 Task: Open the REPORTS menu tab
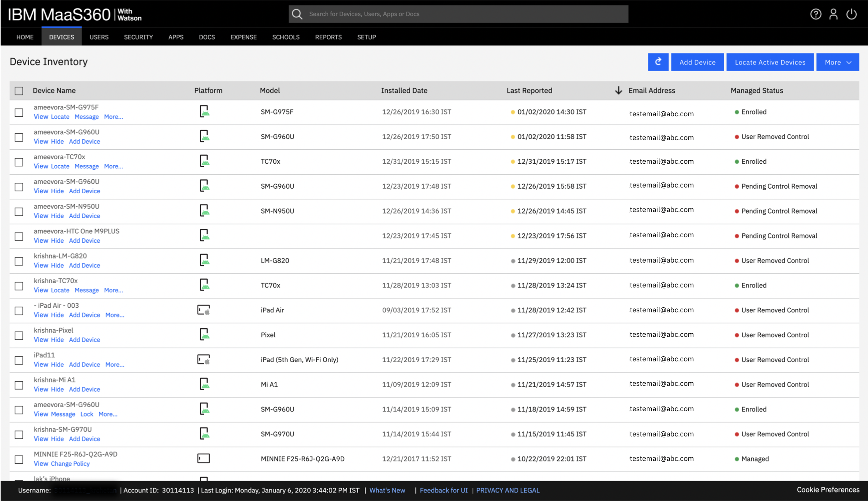tap(328, 37)
